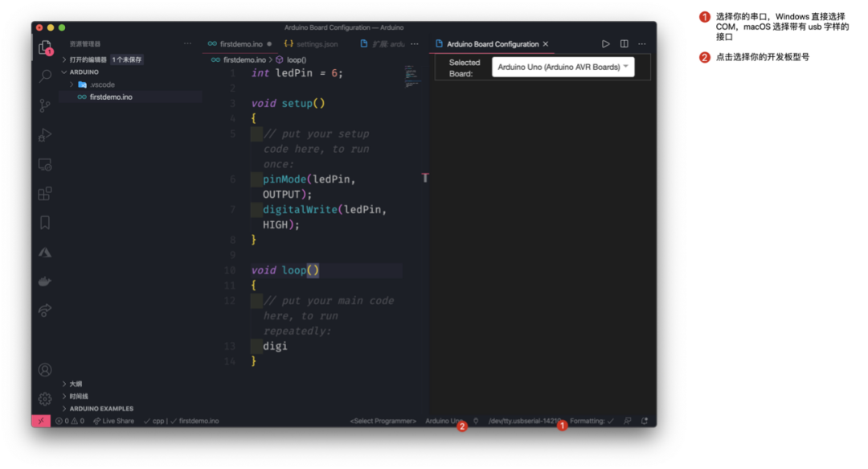This screenshot has width=868, height=469.
Task: Click the pinMode(ledPin, line
Action: tap(309, 179)
